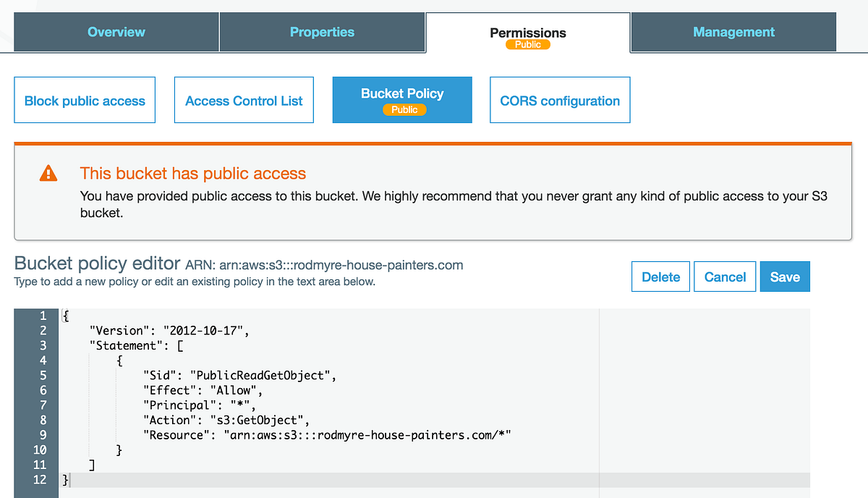
Task: Open Block public access settings
Action: [85, 100]
